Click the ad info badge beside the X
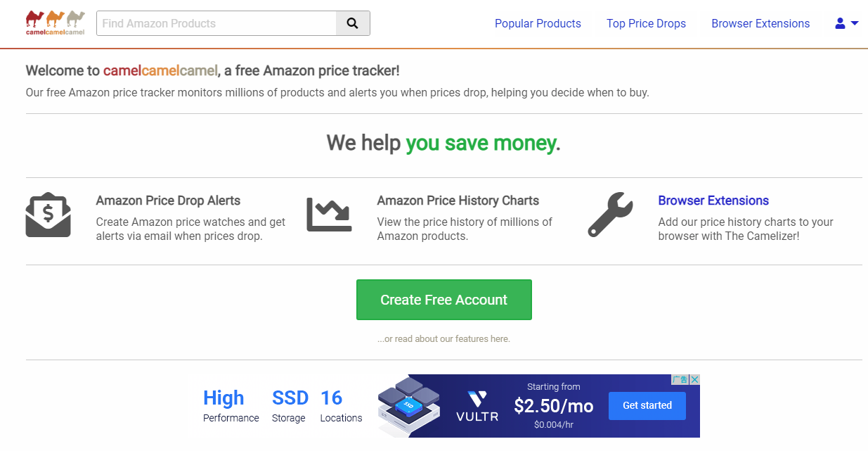 coord(680,379)
